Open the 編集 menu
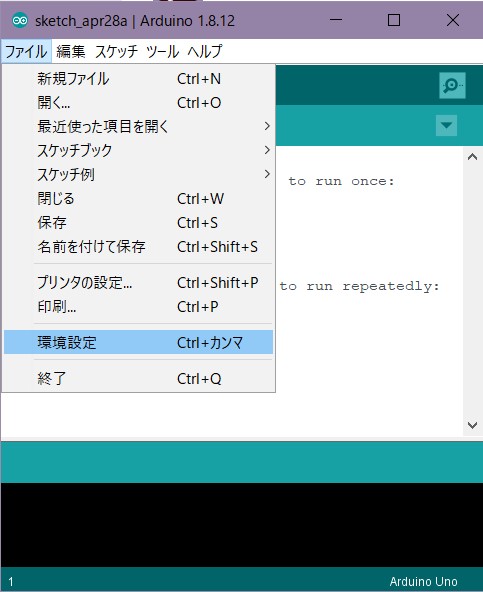 [x=71, y=51]
